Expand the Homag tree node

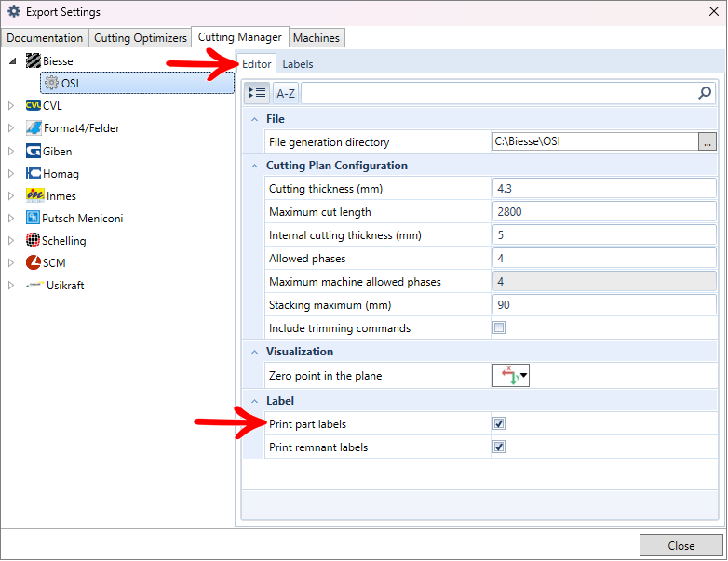pos(11,174)
